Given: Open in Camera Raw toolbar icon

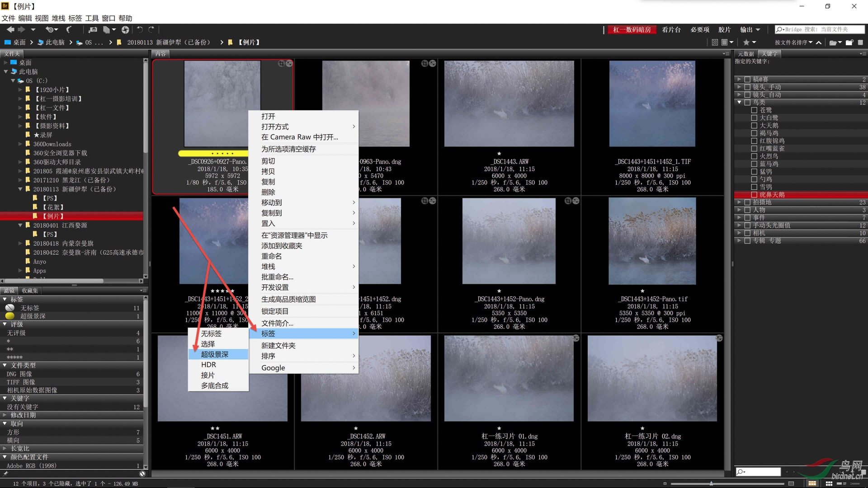Looking at the screenshot, I should (125, 30).
